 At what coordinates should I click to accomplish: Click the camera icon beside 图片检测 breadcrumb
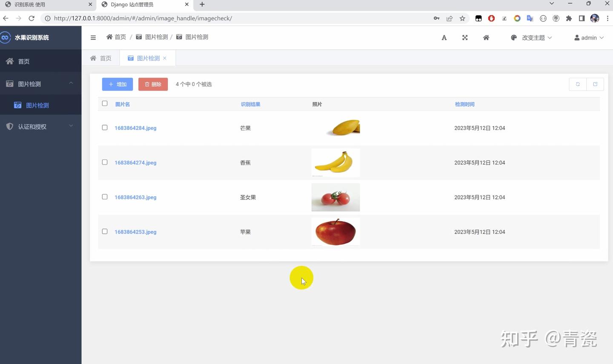tap(139, 37)
